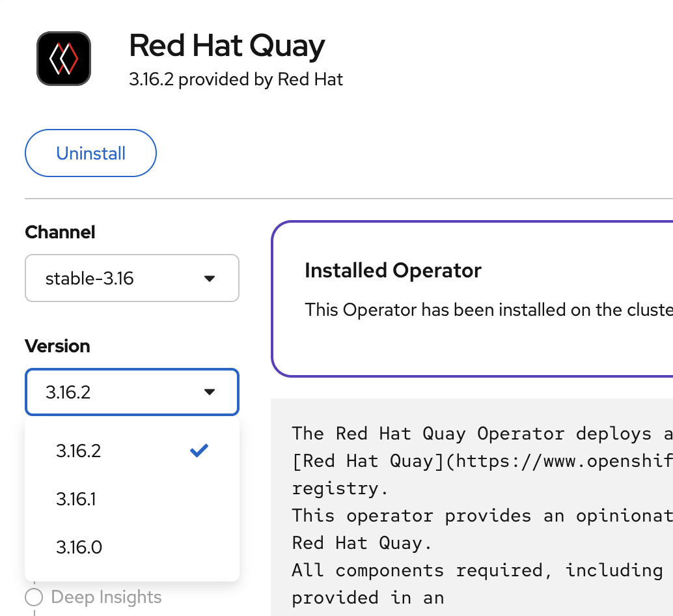Click the Channel dropdown caret arrow
Viewport: 673px width, 616px height.
pos(209,279)
